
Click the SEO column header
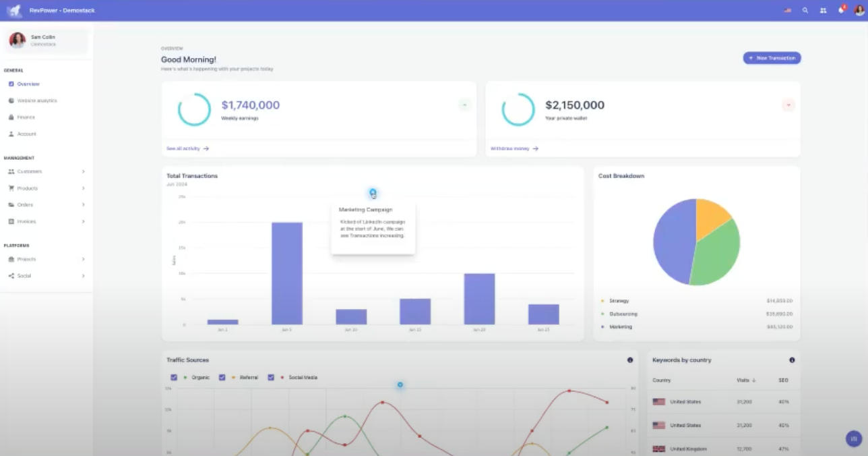(x=783, y=380)
